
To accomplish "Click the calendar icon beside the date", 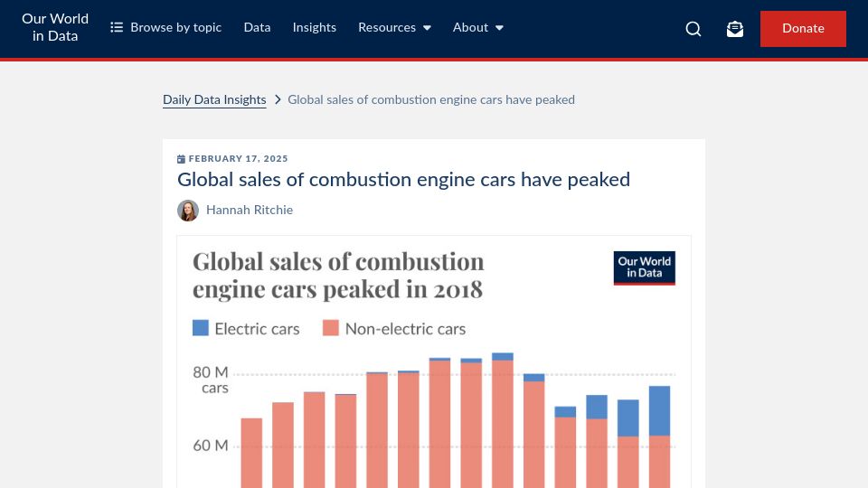I will pos(181,159).
